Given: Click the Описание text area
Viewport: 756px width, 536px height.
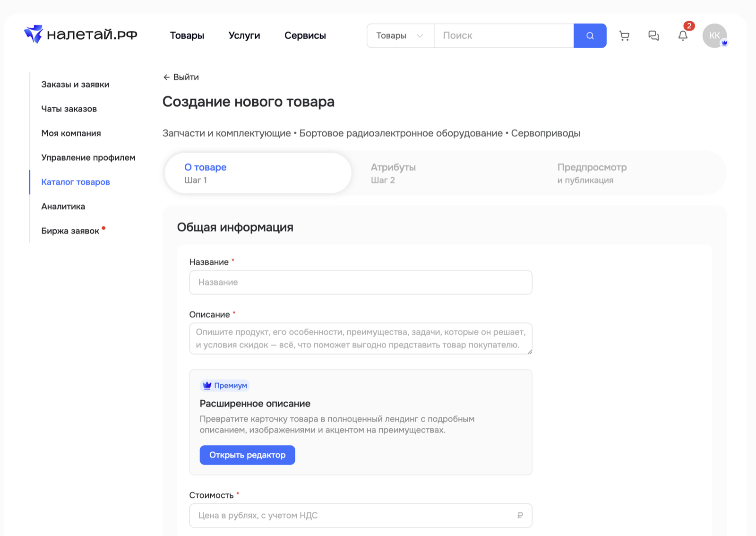Looking at the screenshot, I should [x=361, y=338].
